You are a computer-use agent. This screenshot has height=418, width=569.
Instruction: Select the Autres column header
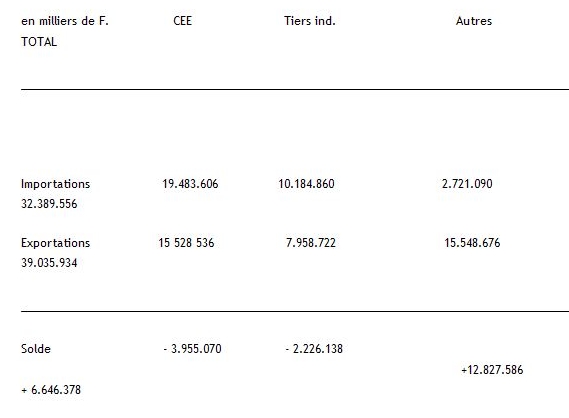pyautogui.click(x=474, y=21)
